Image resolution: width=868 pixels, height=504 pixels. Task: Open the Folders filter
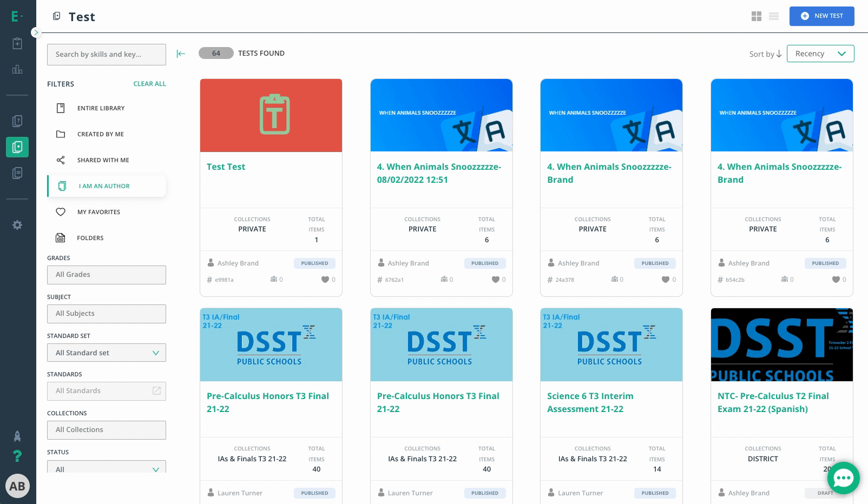pyautogui.click(x=107, y=238)
